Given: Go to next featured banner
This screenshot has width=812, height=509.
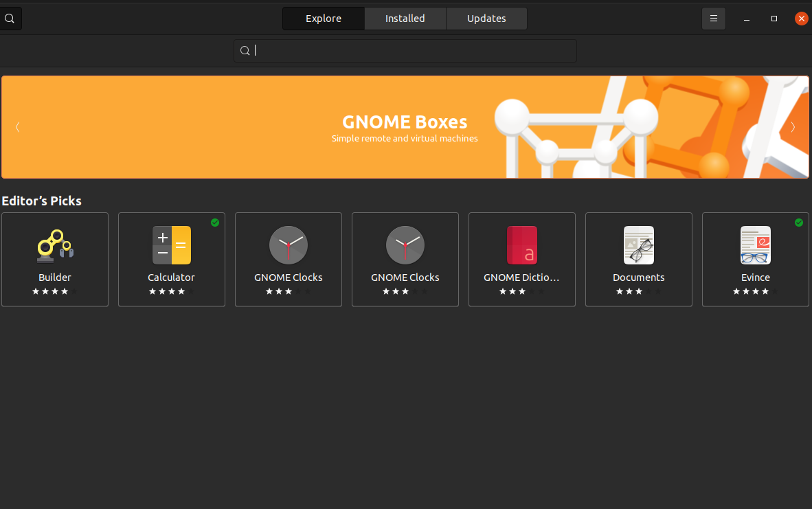Looking at the screenshot, I should [x=793, y=127].
